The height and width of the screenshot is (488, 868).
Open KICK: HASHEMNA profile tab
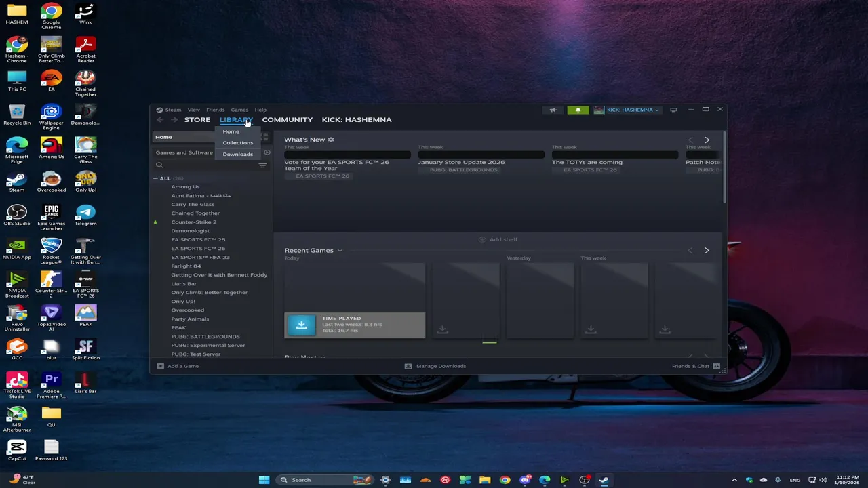(357, 120)
